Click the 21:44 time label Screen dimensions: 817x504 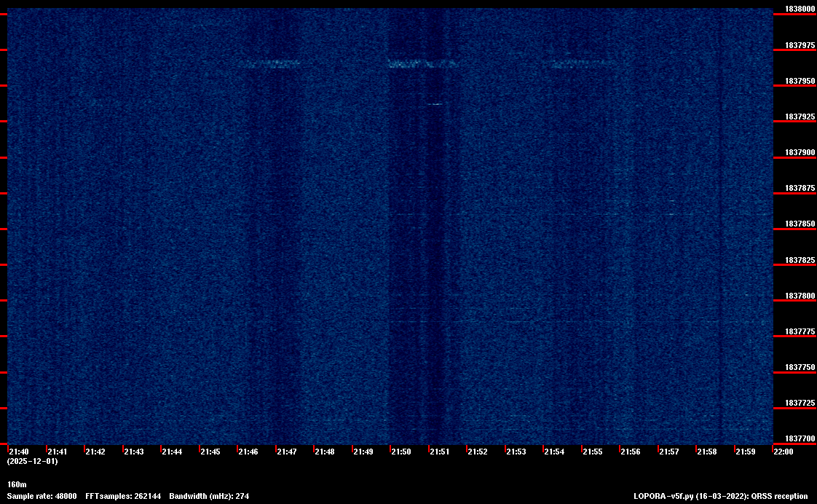click(172, 452)
